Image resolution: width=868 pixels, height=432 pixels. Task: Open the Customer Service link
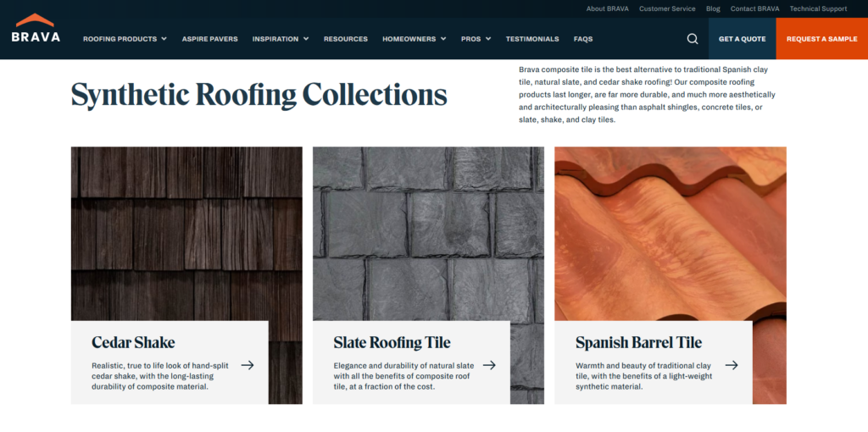click(667, 8)
